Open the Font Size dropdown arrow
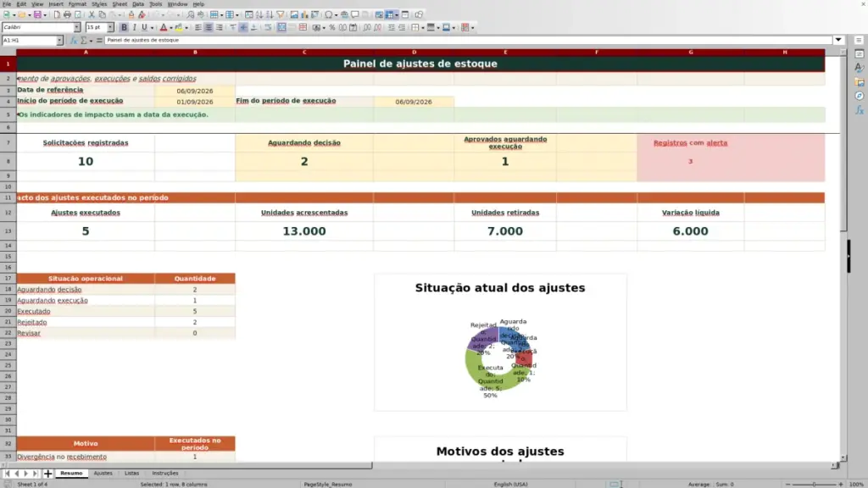This screenshot has width=868, height=488. click(x=110, y=28)
